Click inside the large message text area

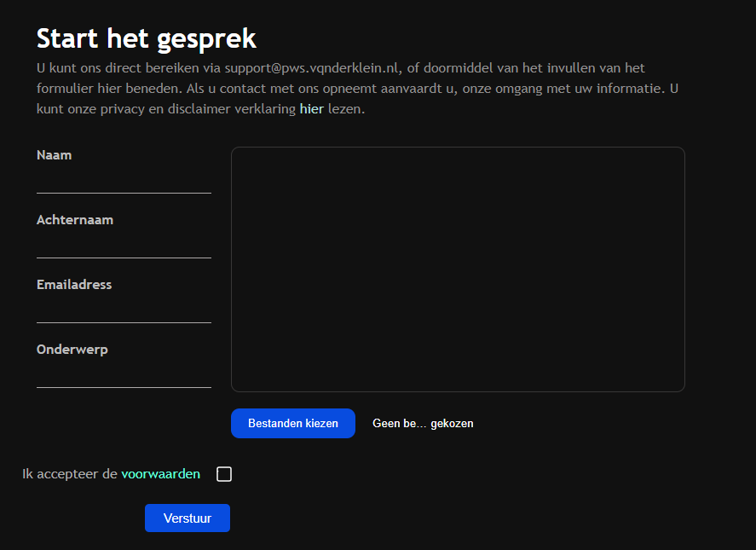[458, 269]
